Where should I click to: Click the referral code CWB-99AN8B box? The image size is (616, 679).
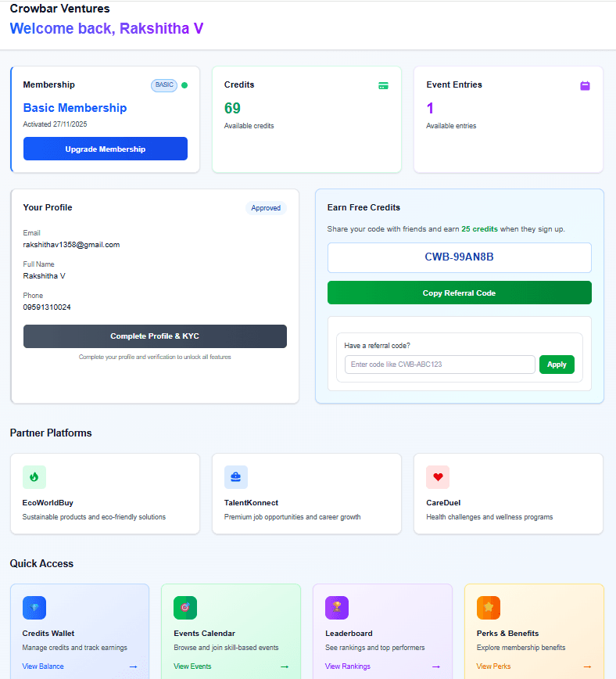coord(459,257)
